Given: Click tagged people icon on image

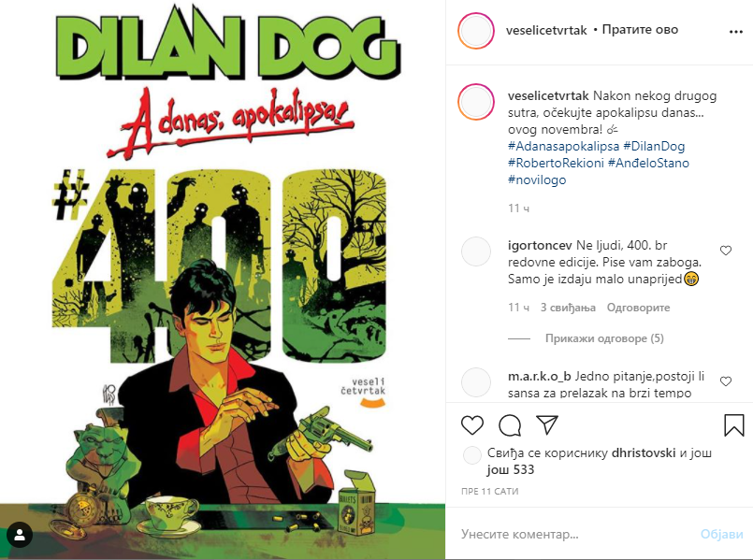Looking at the screenshot, I should (20, 535).
